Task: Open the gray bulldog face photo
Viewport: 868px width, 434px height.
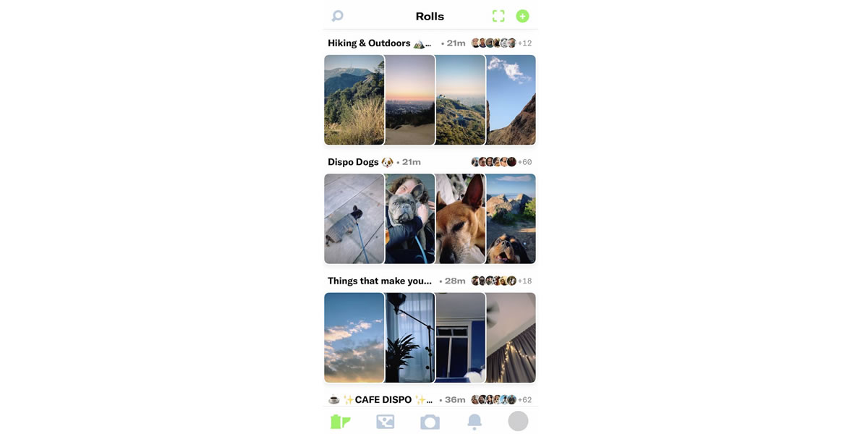Action: pyautogui.click(x=410, y=218)
